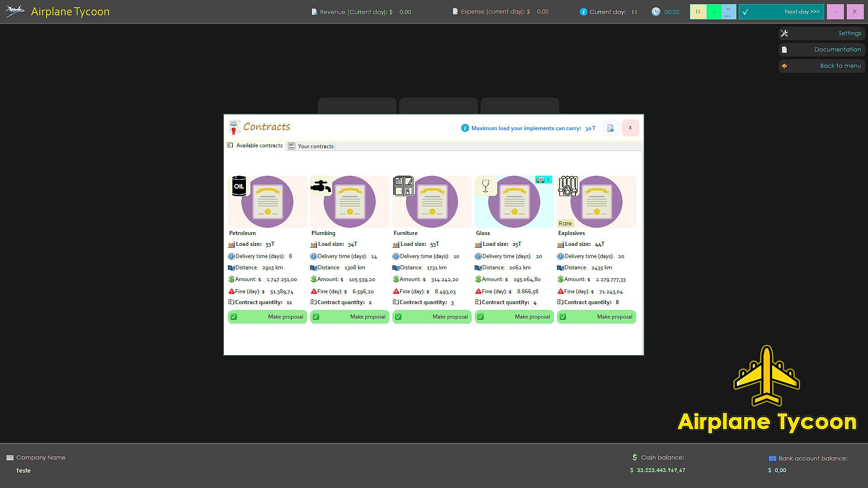This screenshot has height=488, width=868.
Task: Go back to menu
Action: pyautogui.click(x=821, y=66)
